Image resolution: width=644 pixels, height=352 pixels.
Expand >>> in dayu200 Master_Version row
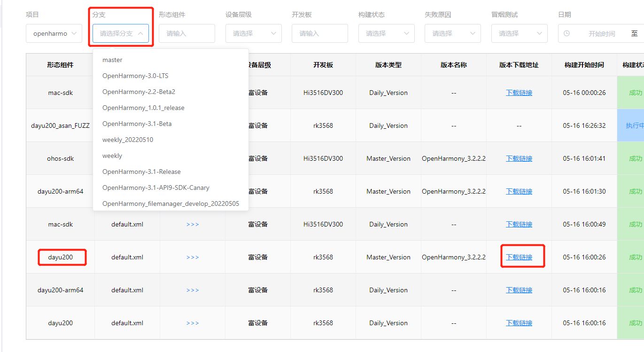point(193,257)
